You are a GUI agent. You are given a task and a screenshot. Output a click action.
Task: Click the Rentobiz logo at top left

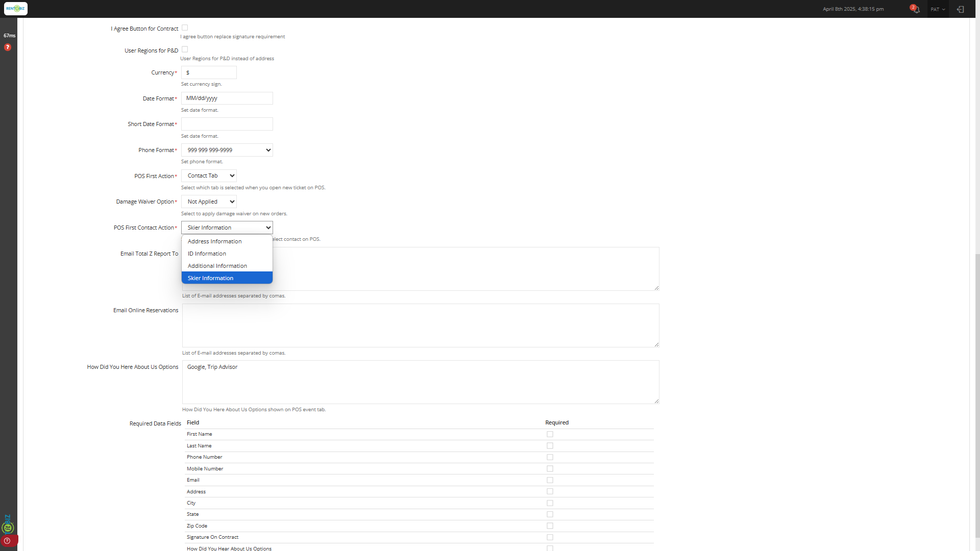click(16, 9)
